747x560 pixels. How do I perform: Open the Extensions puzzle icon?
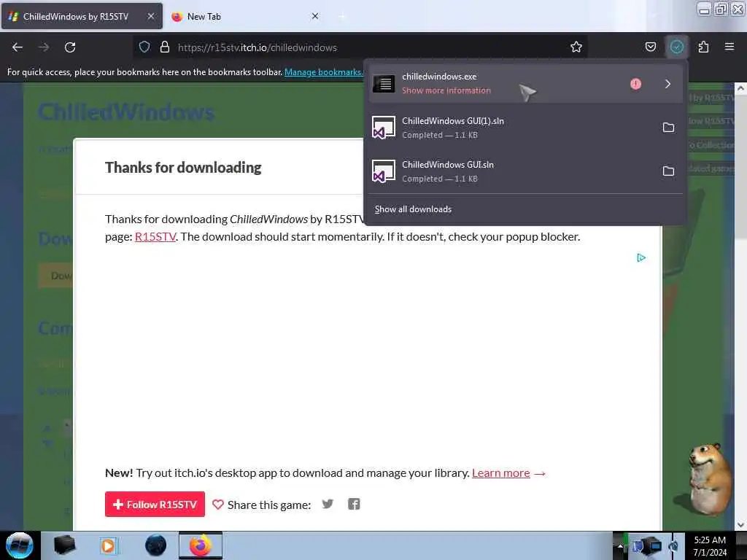pos(703,47)
